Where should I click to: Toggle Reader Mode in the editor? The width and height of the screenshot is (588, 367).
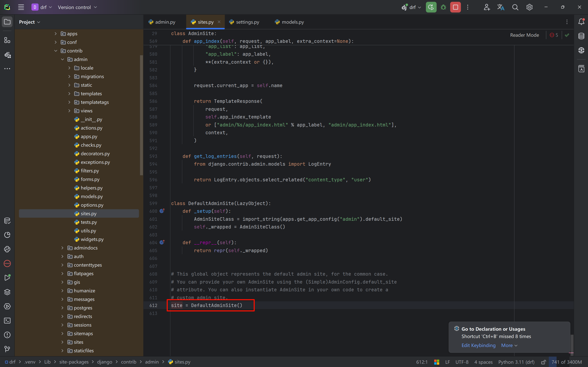[524, 35]
